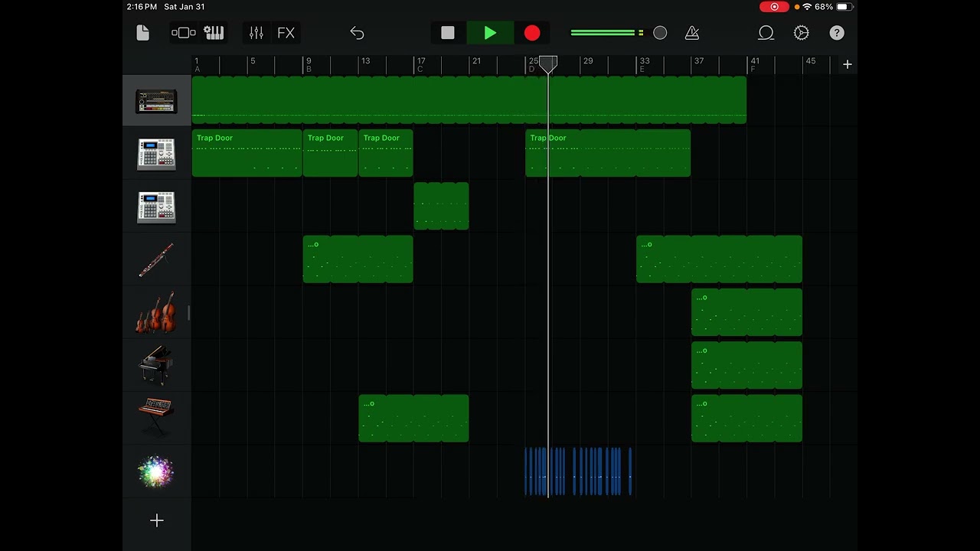Select the Trap Door region starting at bar 9

pyautogui.click(x=330, y=153)
